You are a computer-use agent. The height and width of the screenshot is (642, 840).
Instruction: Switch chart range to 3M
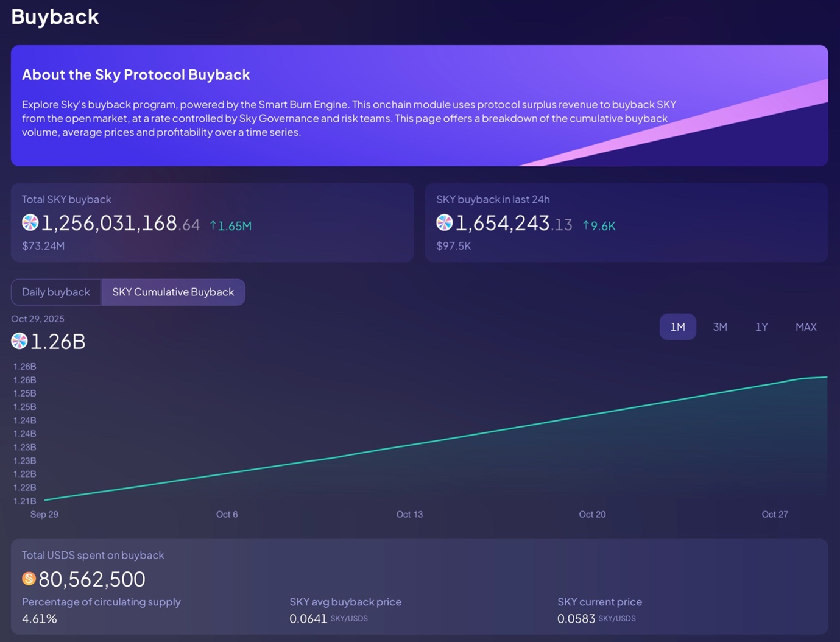coord(720,327)
